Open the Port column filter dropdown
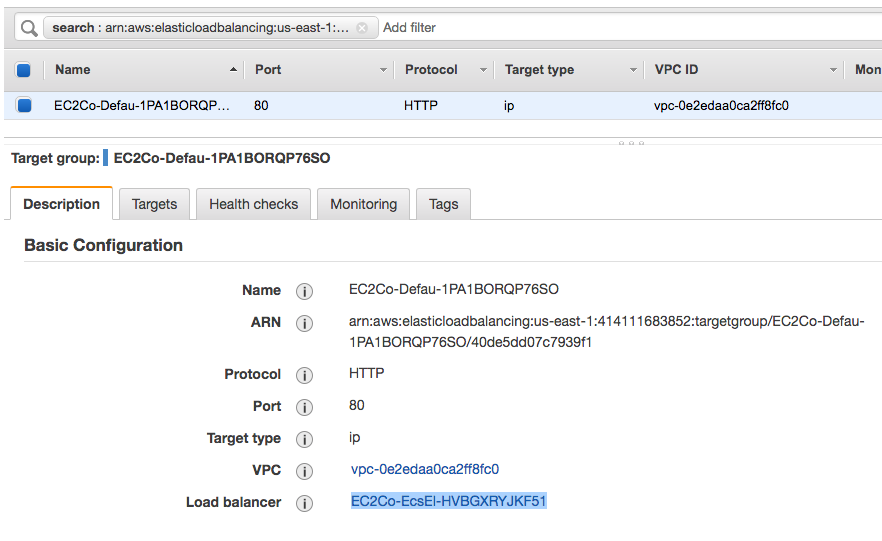882x541 pixels. coord(383,70)
